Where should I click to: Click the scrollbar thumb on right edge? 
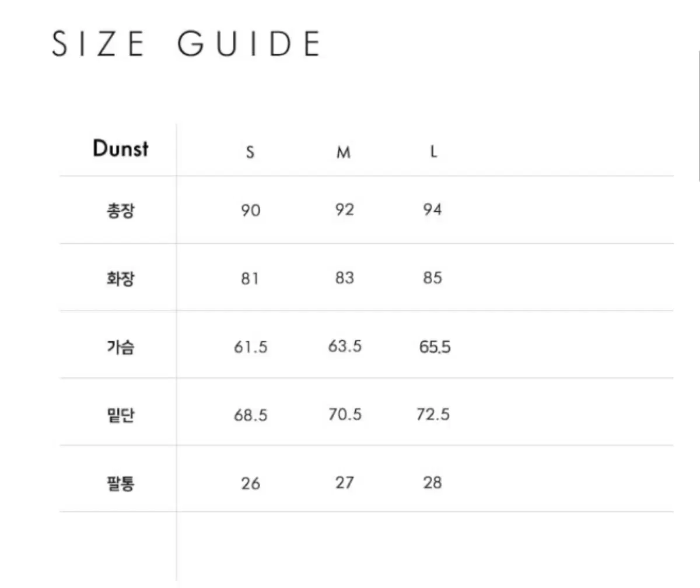pos(698,117)
